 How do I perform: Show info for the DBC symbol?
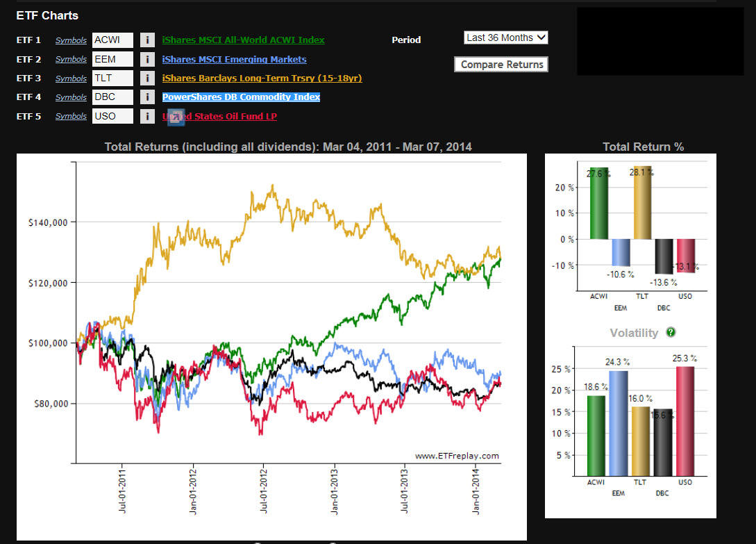coord(147,97)
